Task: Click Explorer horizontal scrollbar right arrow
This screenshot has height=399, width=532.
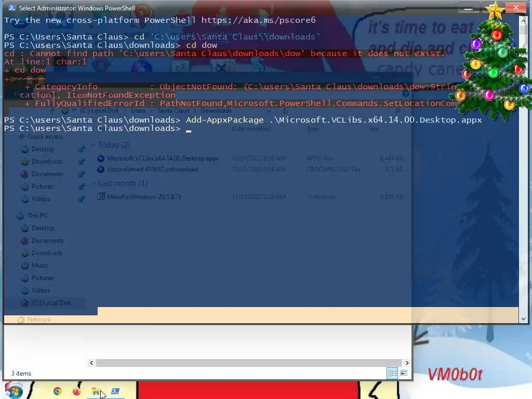Action: click(x=407, y=363)
